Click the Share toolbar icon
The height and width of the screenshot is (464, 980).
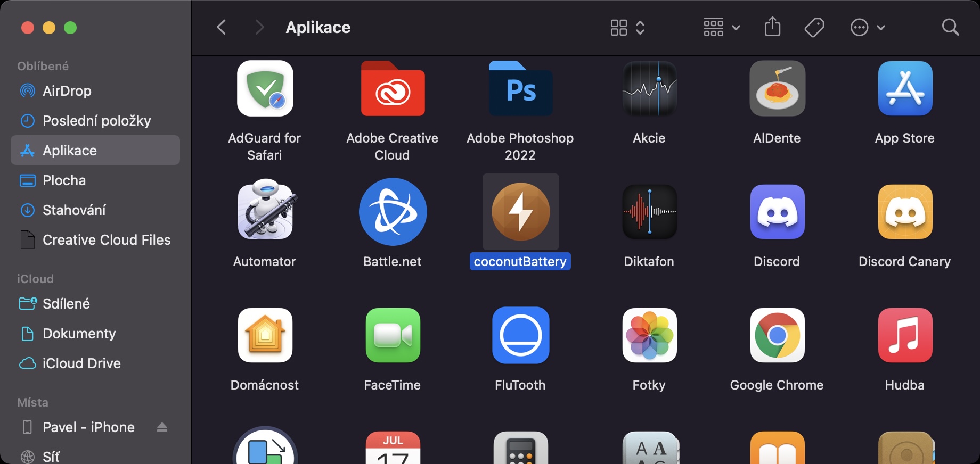[772, 27]
